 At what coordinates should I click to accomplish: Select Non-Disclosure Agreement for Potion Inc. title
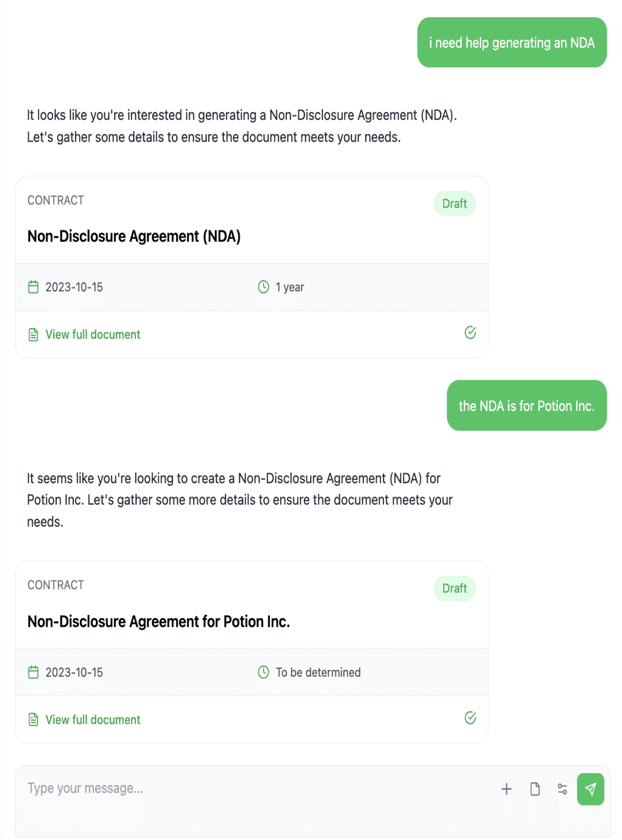(x=159, y=621)
